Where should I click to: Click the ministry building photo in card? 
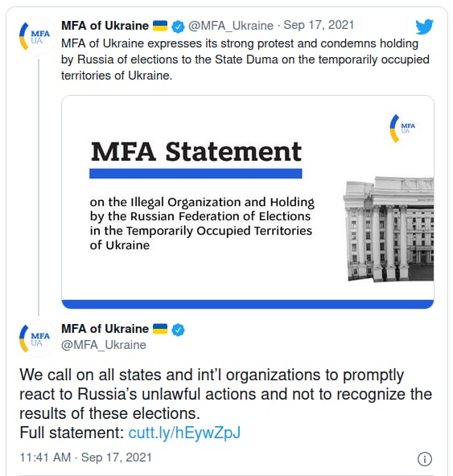tap(389, 229)
